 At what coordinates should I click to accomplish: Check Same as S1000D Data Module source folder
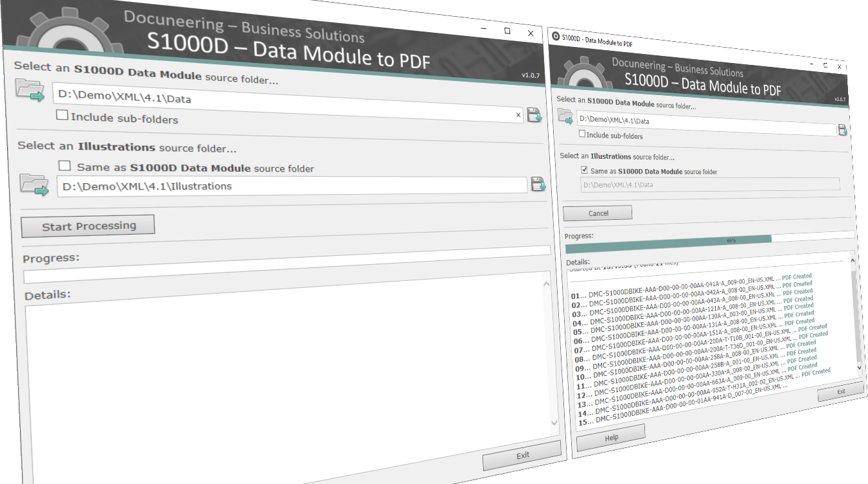(64, 165)
